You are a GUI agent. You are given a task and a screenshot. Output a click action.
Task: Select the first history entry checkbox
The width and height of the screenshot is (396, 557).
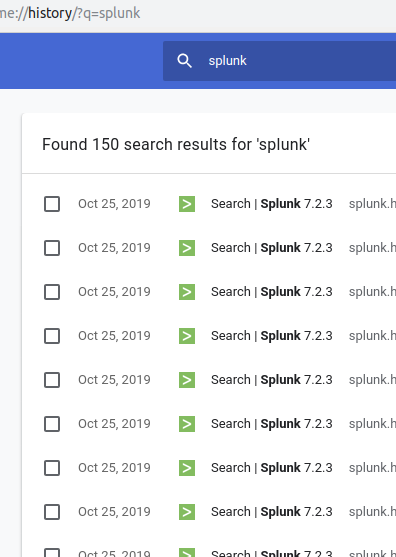tap(52, 204)
